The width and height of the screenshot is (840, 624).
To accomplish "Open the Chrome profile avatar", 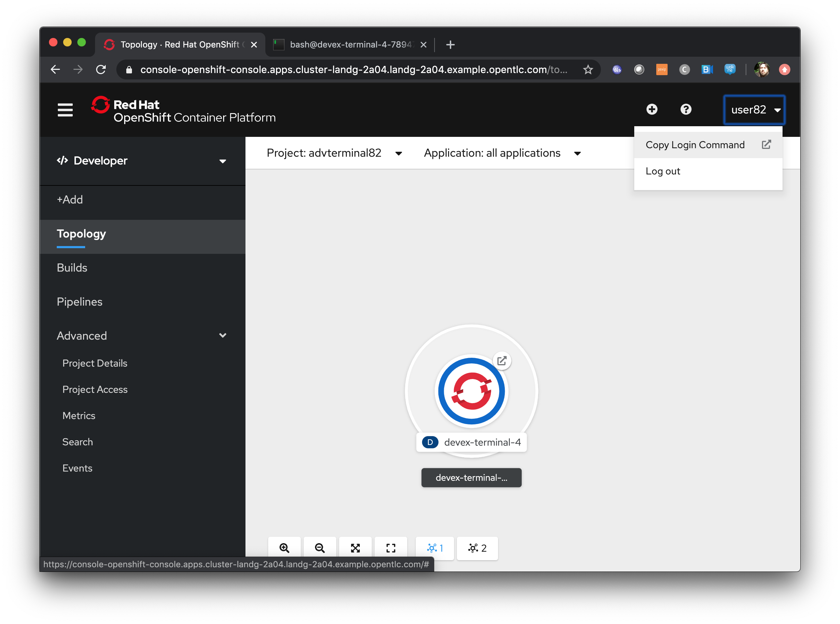I will pyautogui.click(x=762, y=69).
